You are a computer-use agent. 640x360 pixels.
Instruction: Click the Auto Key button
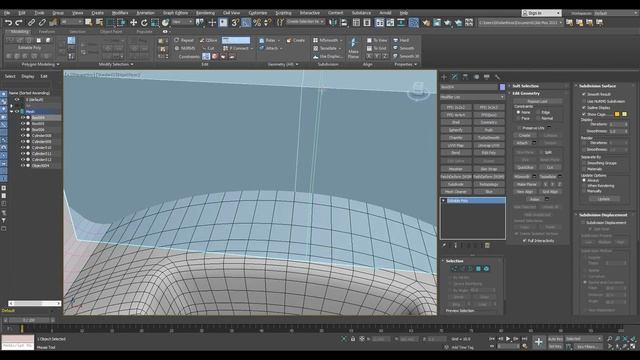point(555,339)
